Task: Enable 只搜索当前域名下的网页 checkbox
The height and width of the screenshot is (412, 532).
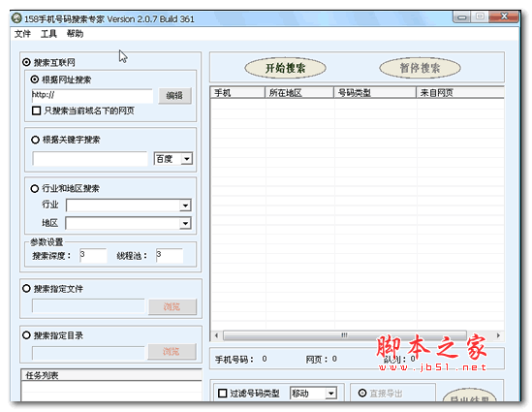Action: [x=36, y=111]
